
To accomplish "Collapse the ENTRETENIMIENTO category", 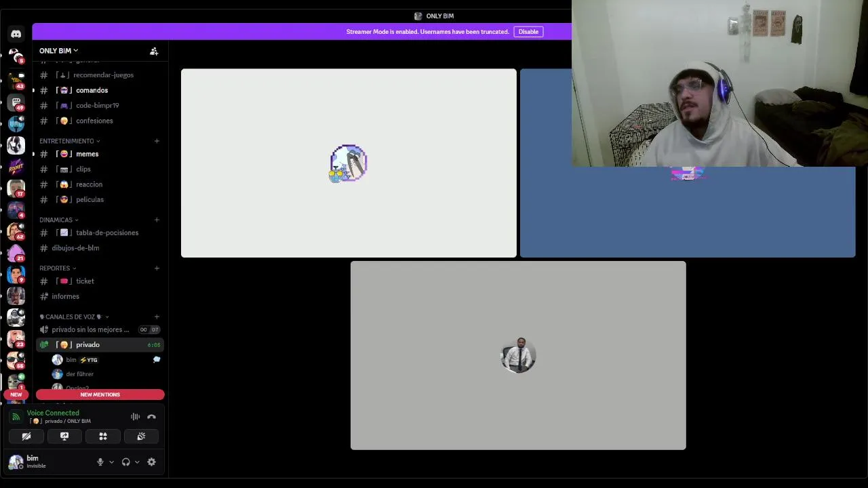I will click(x=69, y=141).
